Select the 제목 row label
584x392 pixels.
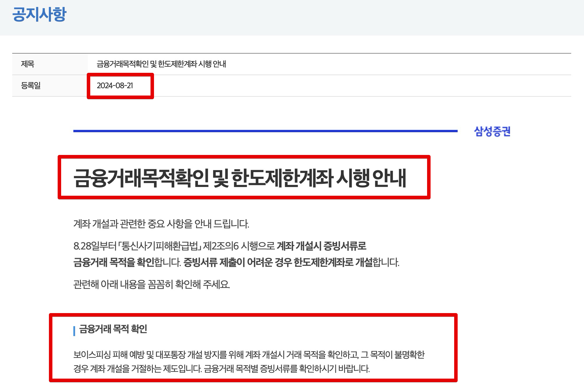coord(28,64)
